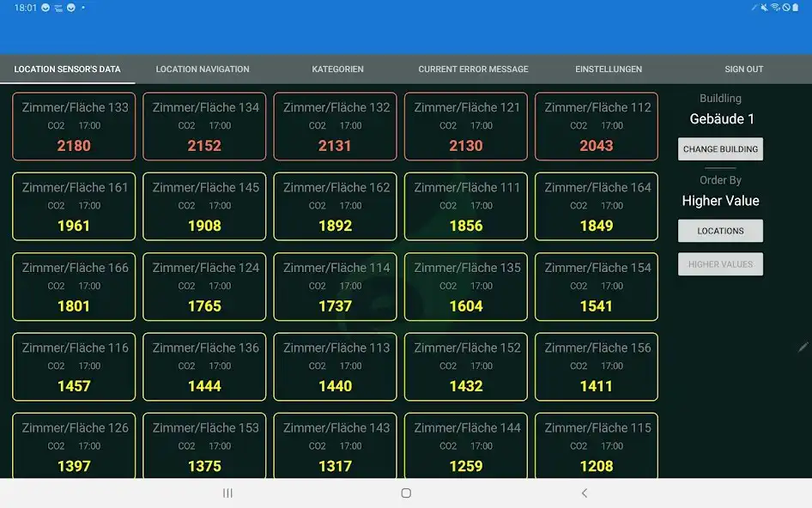Image resolution: width=812 pixels, height=508 pixels.
Task: Open the Kategorien tab
Action: coord(337,70)
